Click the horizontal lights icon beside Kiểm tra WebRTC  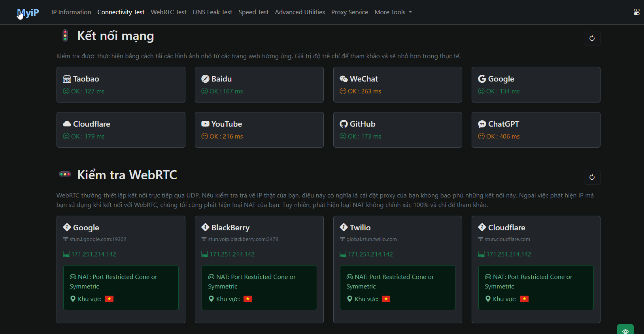[x=65, y=174]
